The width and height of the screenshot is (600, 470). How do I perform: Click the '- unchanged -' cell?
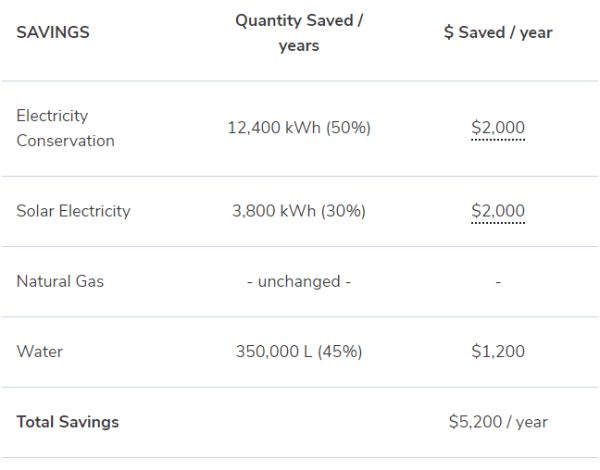tap(299, 282)
